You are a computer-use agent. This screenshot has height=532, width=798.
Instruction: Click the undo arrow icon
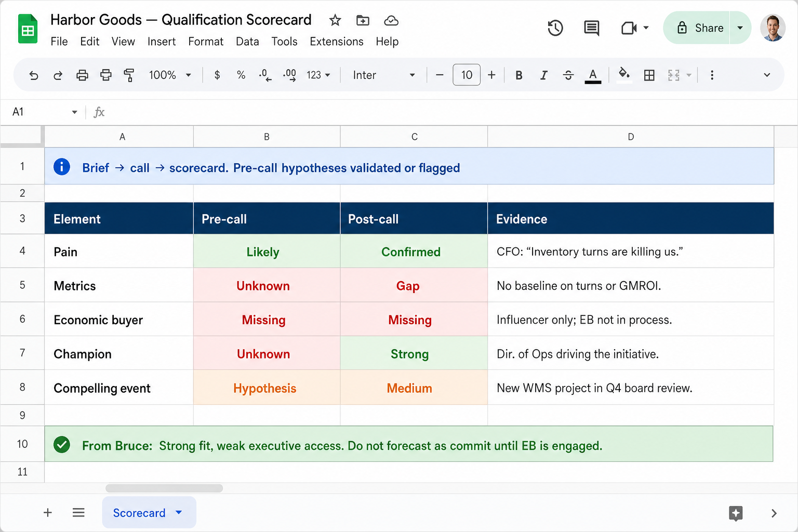[x=34, y=75]
